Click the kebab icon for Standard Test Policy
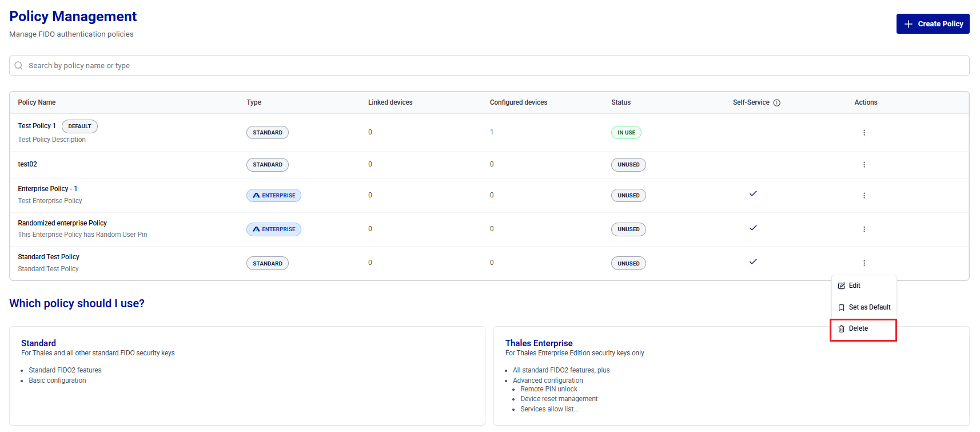980x432 pixels. click(x=864, y=263)
